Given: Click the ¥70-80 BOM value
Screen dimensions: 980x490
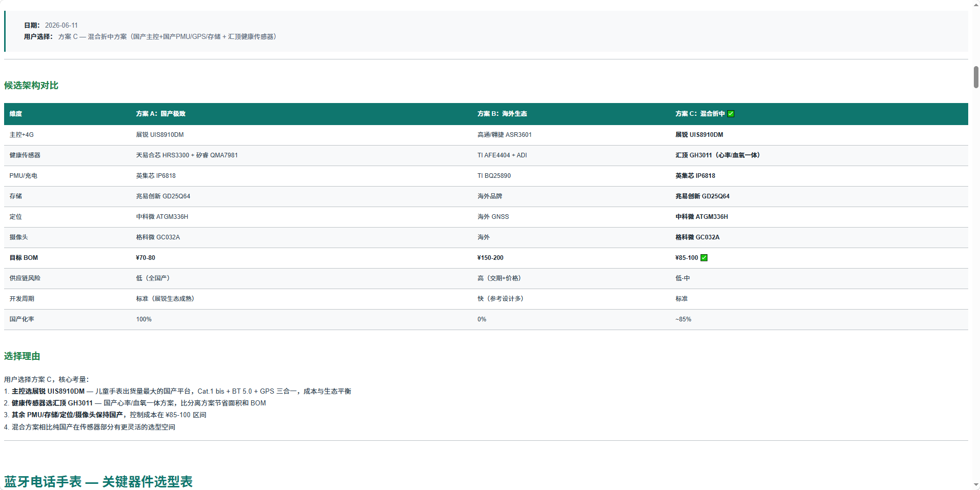Looking at the screenshot, I should coord(146,258).
